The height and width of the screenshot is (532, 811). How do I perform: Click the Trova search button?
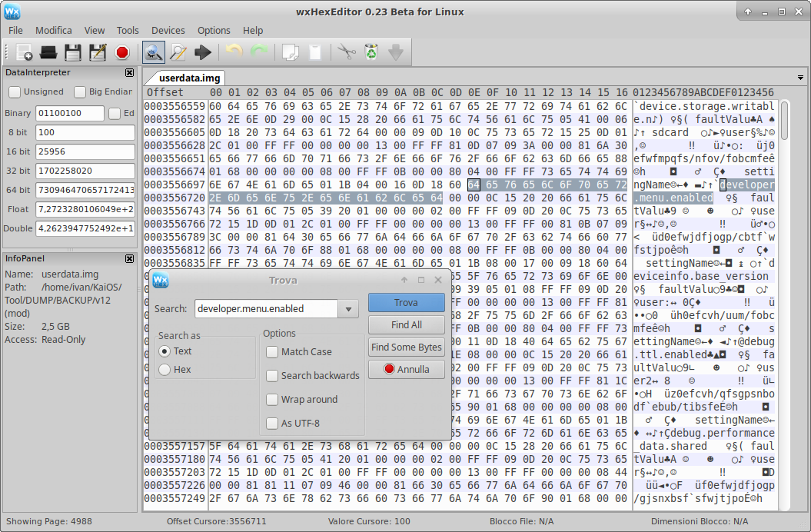(407, 303)
